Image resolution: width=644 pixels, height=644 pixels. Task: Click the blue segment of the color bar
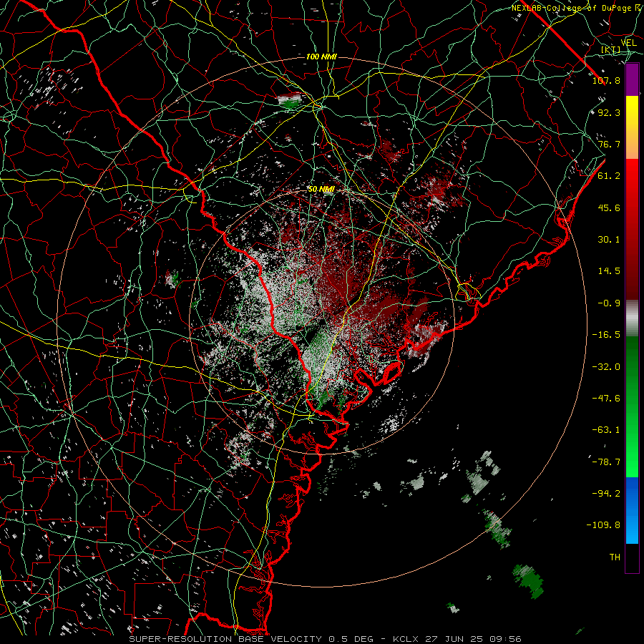[x=632, y=510]
